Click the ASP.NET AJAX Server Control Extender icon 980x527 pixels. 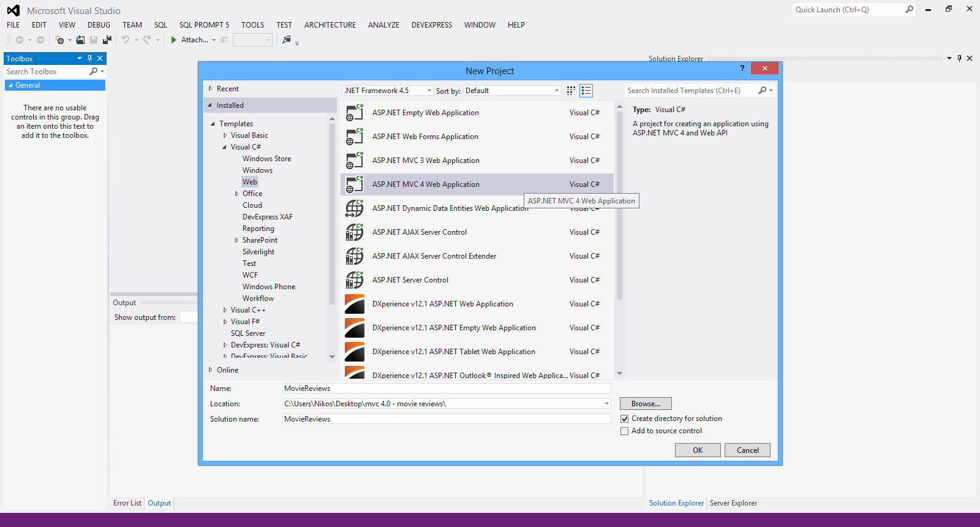[355, 256]
